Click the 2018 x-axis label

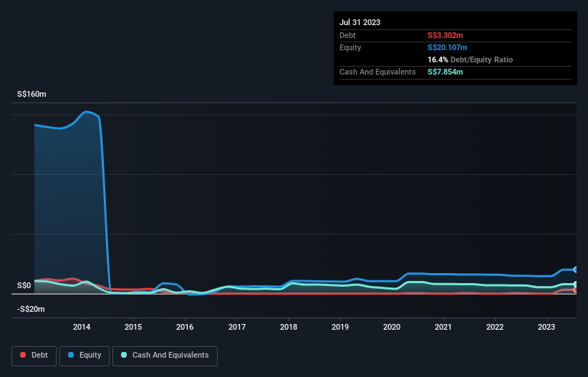click(289, 327)
